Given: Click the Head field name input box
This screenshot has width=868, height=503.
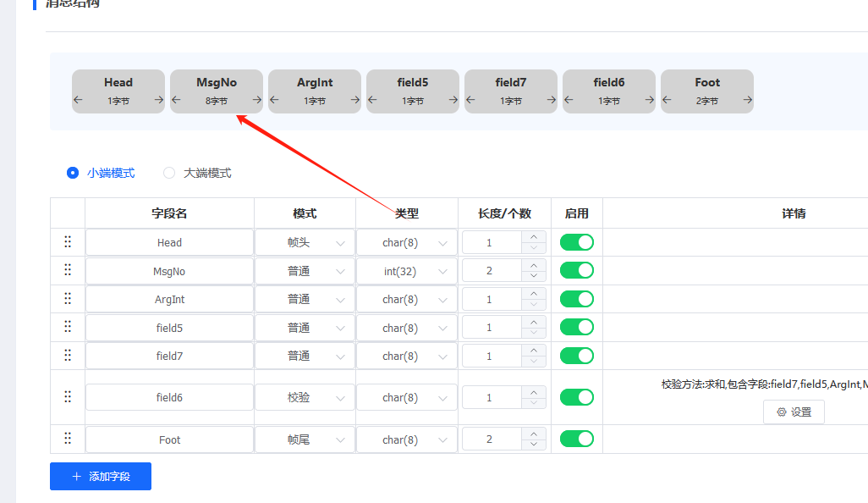Looking at the screenshot, I should (168, 241).
